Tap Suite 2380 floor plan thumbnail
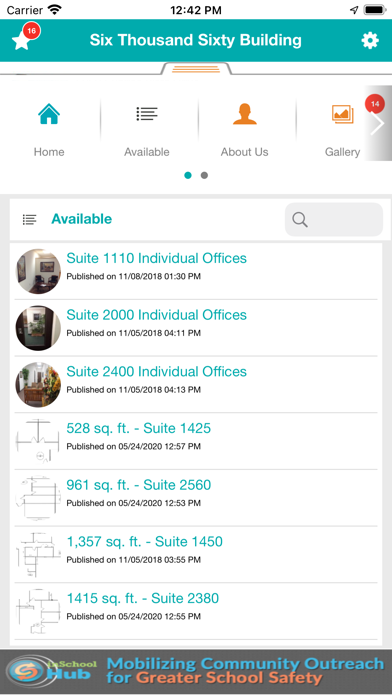This screenshot has width=392, height=696. click(38, 611)
